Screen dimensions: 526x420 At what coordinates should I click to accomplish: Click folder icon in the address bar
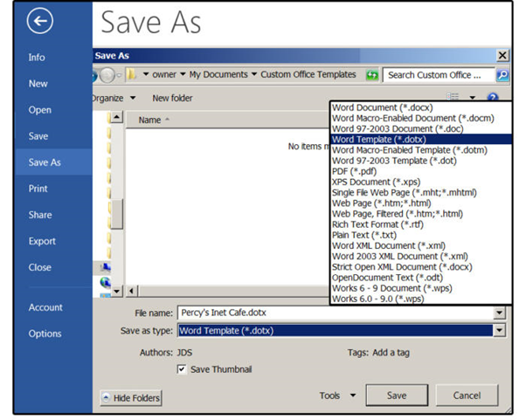(x=129, y=75)
